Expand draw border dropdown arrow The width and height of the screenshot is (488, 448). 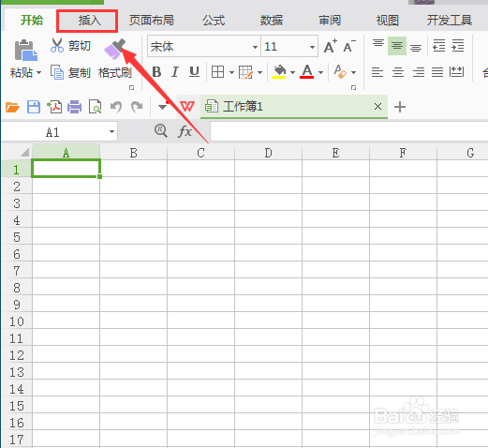(x=259, y=73)
